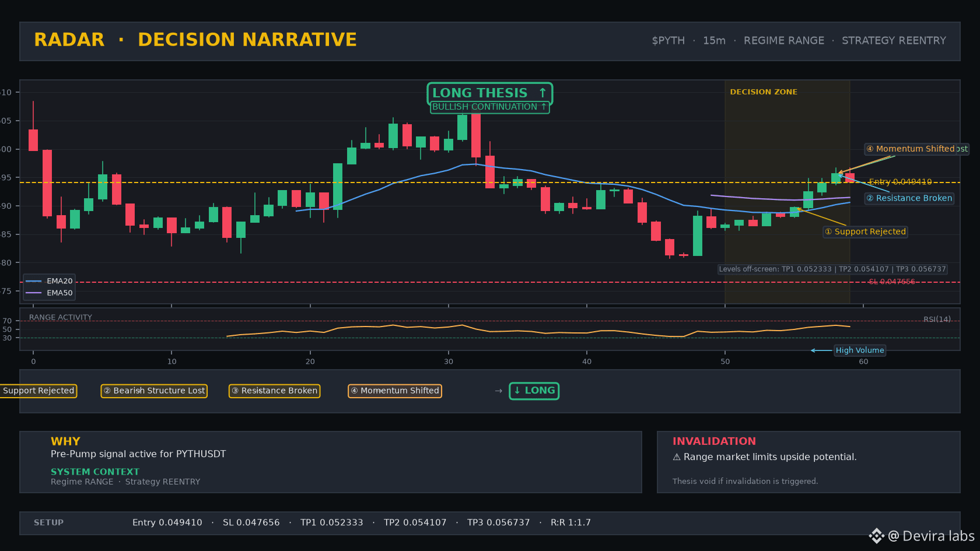This screenshot has width=980, height=551.
Task: Click the RADAR DECISION NARRATIVE title
Action: pyautogui.click(x=195, y=40)
